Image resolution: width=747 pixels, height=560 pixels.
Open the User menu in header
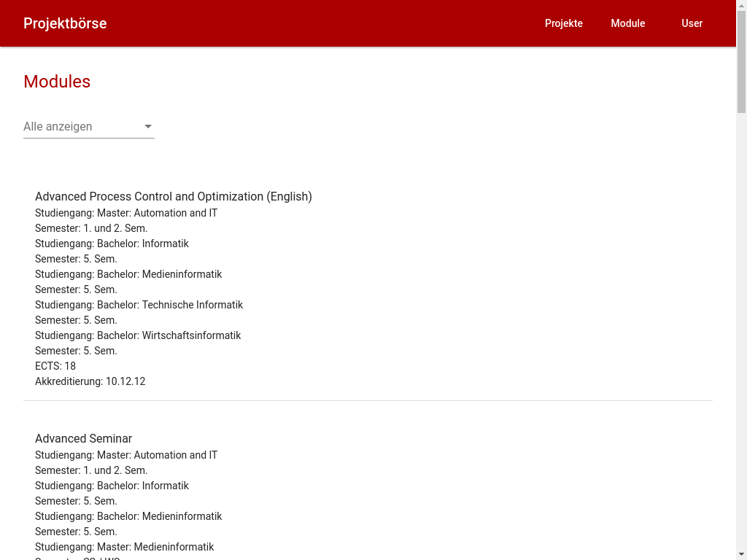[692, 23]
